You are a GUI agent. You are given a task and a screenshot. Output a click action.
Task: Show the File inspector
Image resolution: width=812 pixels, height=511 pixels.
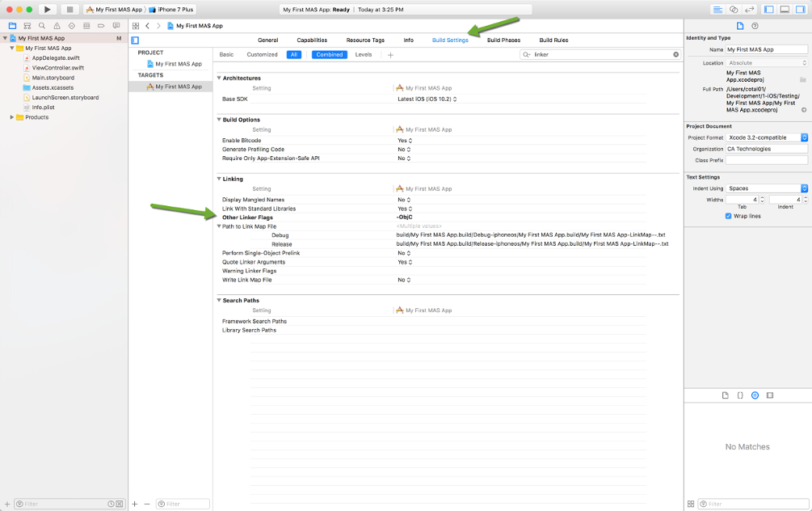click(740, 26)
